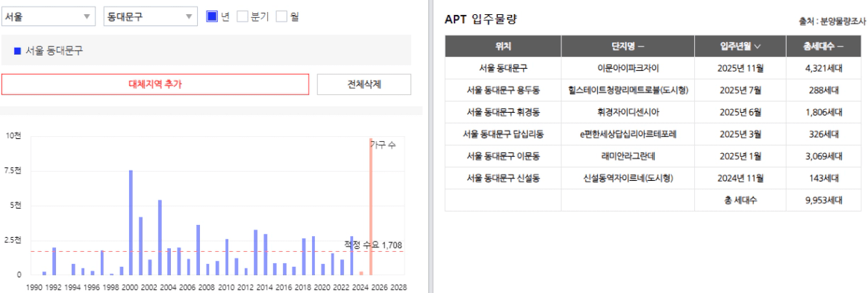
Task: Click the 2025년 1월 move-in date
Action: coord(740,156)
